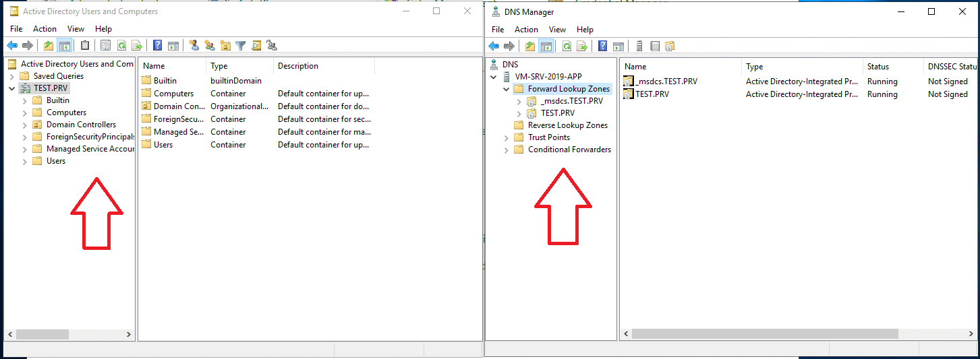
Task: Export list icon in Active Directory toolbar
Action: (137, 46)
